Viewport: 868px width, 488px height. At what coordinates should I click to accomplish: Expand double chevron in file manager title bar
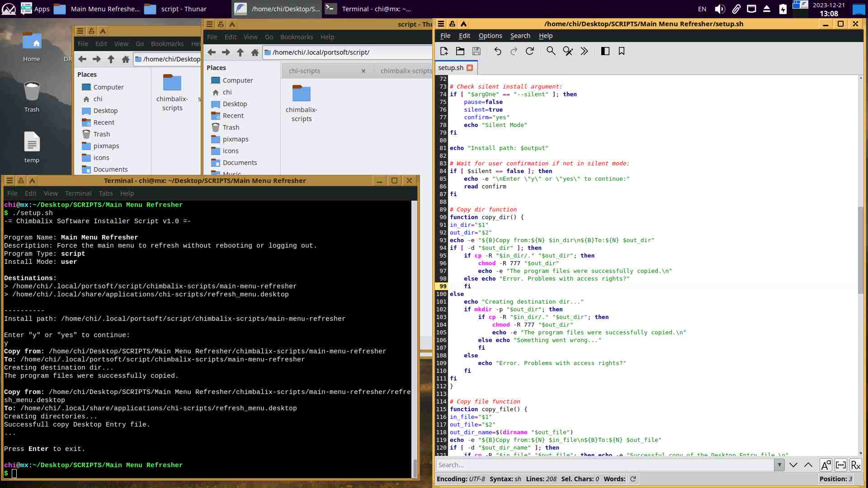(x=232, y=24)
